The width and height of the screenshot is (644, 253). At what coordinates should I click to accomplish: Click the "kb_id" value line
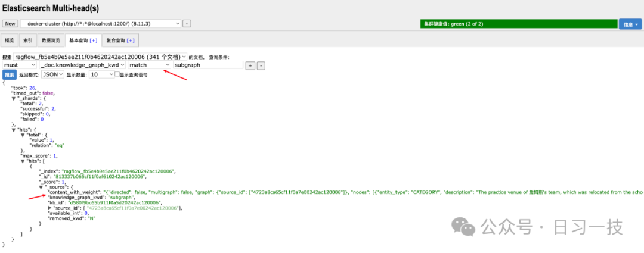click(x=104, y=202)
